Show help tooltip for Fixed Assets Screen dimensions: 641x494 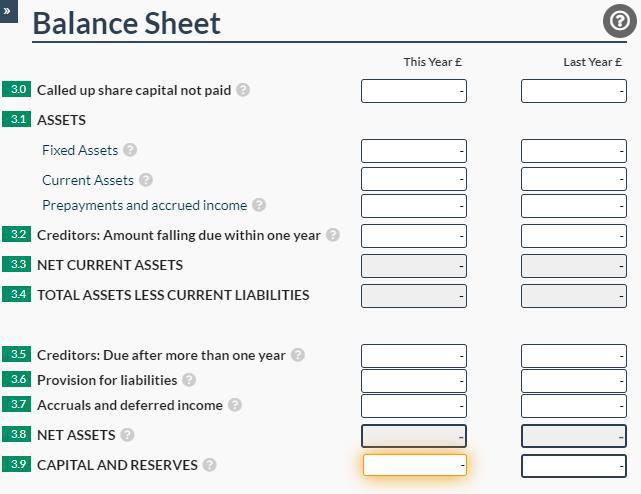(x=130, y=150)
